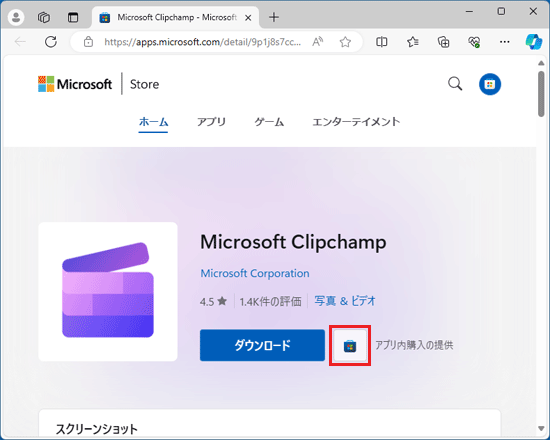
Task: Close the Microsoft Clipchamp tab
Action: coord(248,18)
